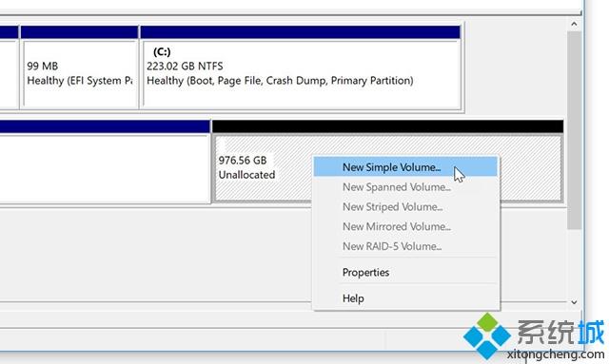Viewport: 609px width, 364px height.
Task: Click the scrollbar down arrow
Action: point(574,302)
